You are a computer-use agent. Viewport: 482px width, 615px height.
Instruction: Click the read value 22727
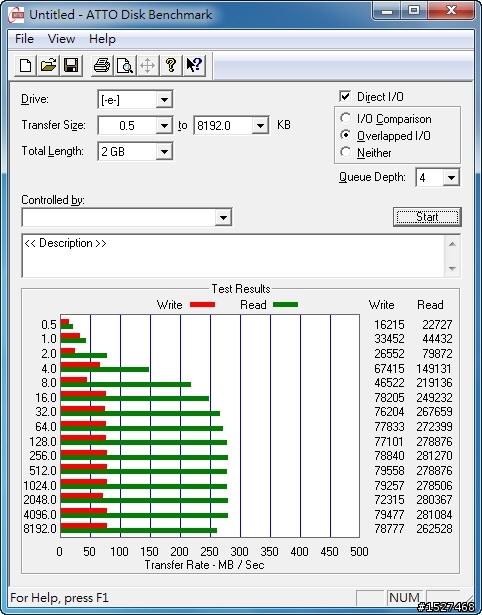point(437,324)
